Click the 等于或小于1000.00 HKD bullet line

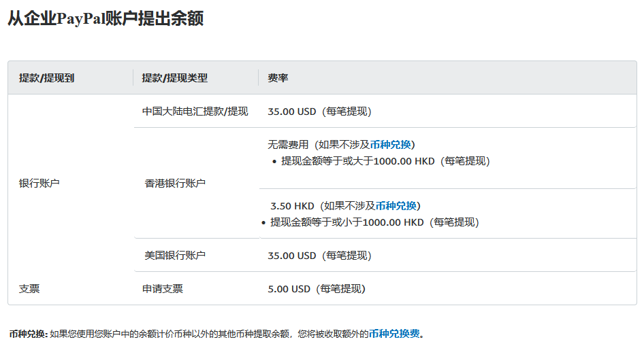point(374,222)
